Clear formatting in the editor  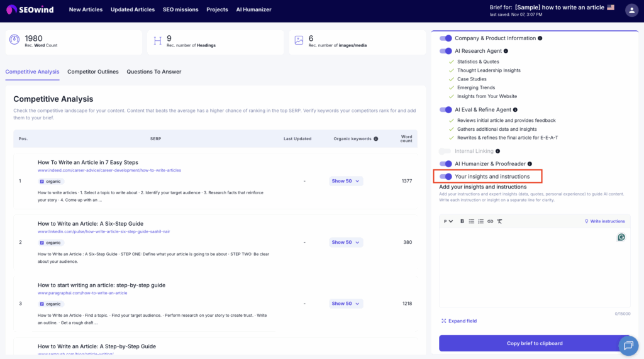[x=499, y=221]
